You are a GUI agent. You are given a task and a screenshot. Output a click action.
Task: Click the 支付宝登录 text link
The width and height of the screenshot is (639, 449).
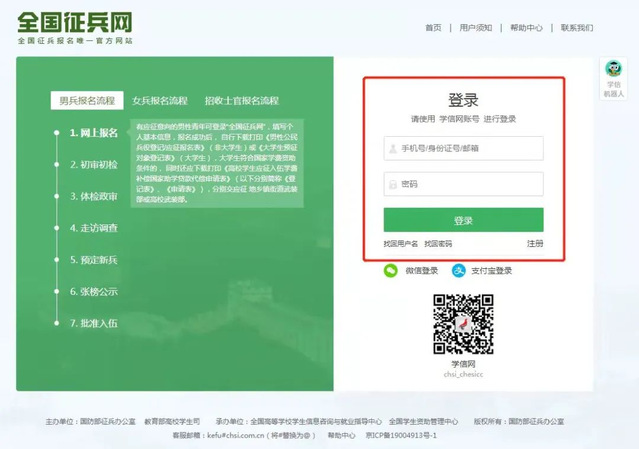click(x=491, y=271)
